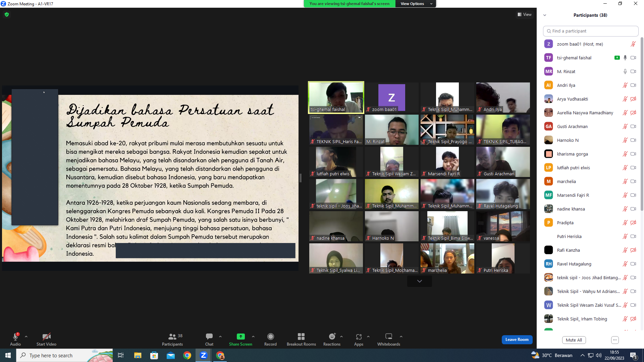Viewport: 644px width, 362px height.
Task: Expand chat options arrow
Action: 220,337
